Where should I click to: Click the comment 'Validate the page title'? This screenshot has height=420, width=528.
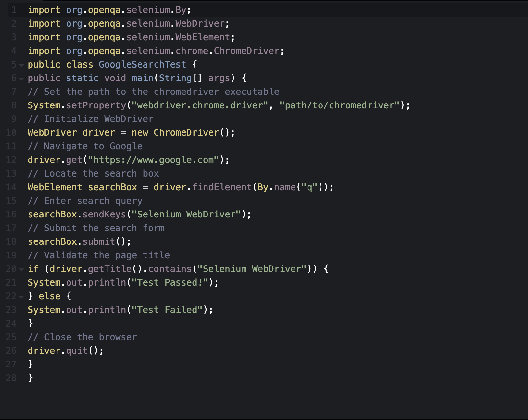(x=107, y=255)
